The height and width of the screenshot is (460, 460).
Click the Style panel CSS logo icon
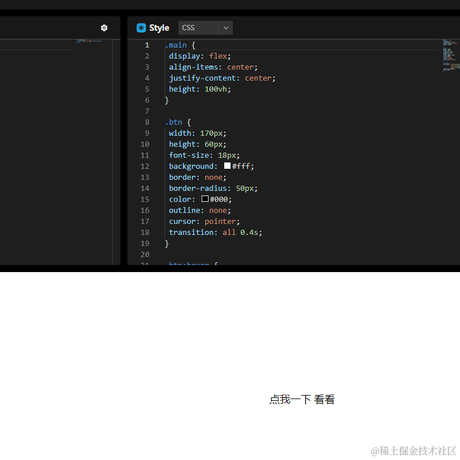[x=141, y=28]
